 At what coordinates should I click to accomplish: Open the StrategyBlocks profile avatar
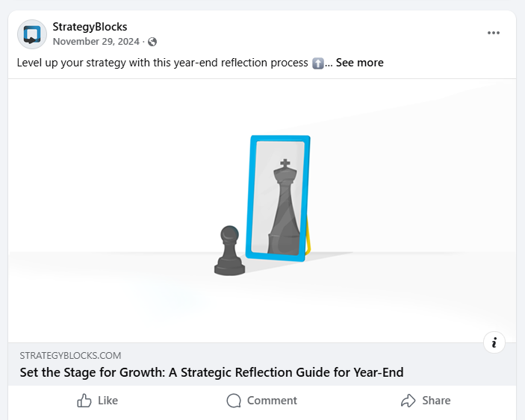(x=32, y=34)
